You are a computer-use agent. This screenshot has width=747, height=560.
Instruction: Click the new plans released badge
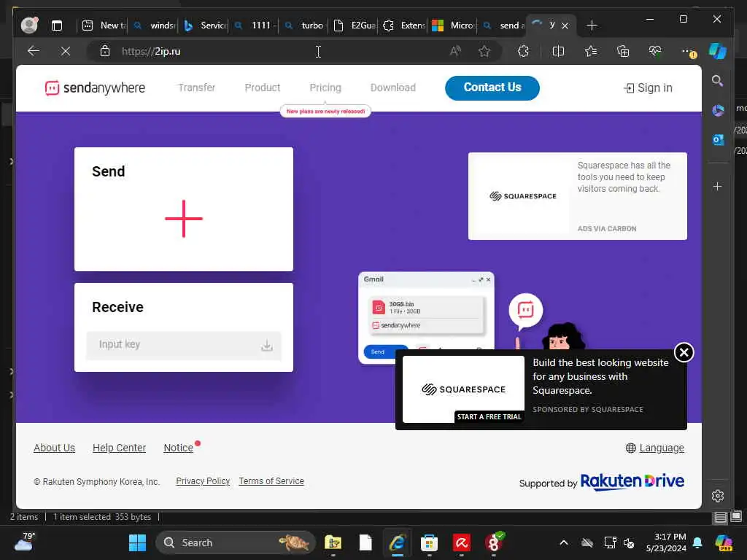click(x=325, y=111)
